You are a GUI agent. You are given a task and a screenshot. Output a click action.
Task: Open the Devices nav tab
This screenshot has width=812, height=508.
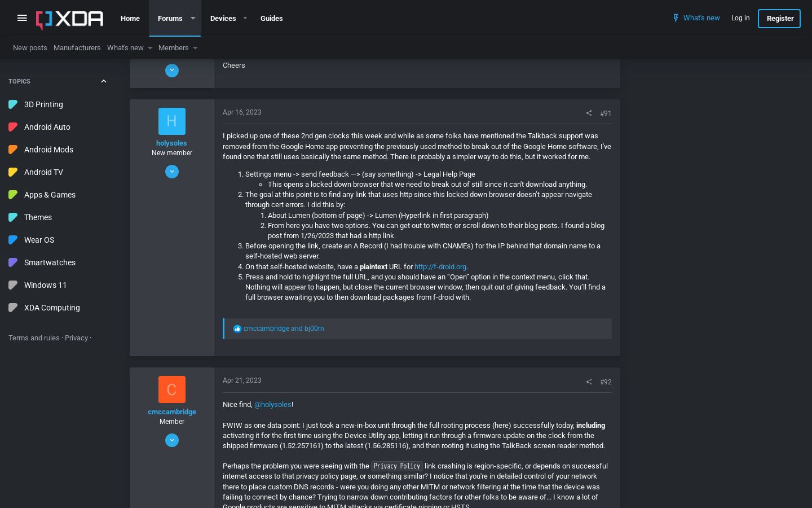click(223, 18)
